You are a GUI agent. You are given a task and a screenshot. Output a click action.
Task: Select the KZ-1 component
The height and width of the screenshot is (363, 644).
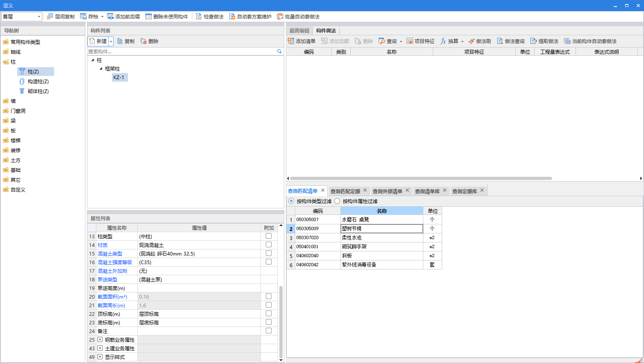coord(119,77)
